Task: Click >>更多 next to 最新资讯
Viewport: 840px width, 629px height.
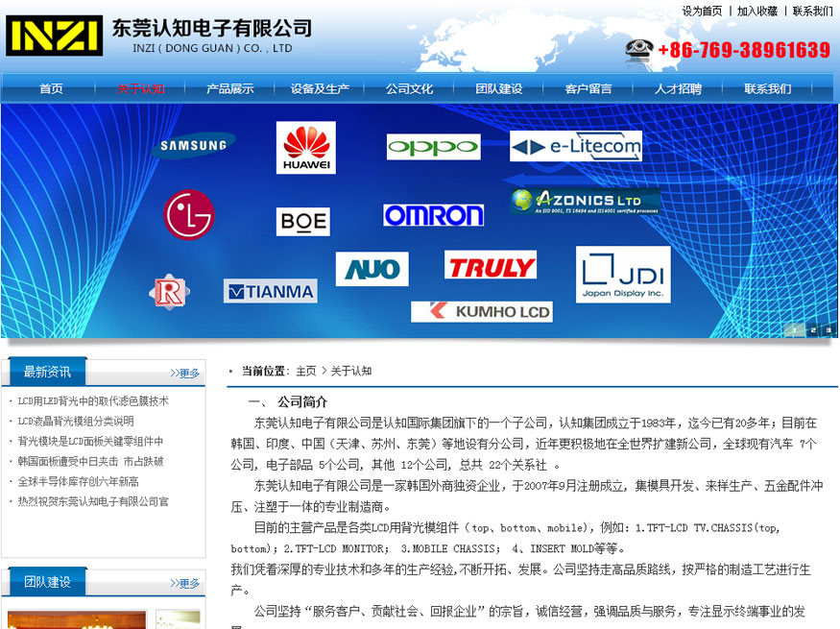Action: (185, 373)
